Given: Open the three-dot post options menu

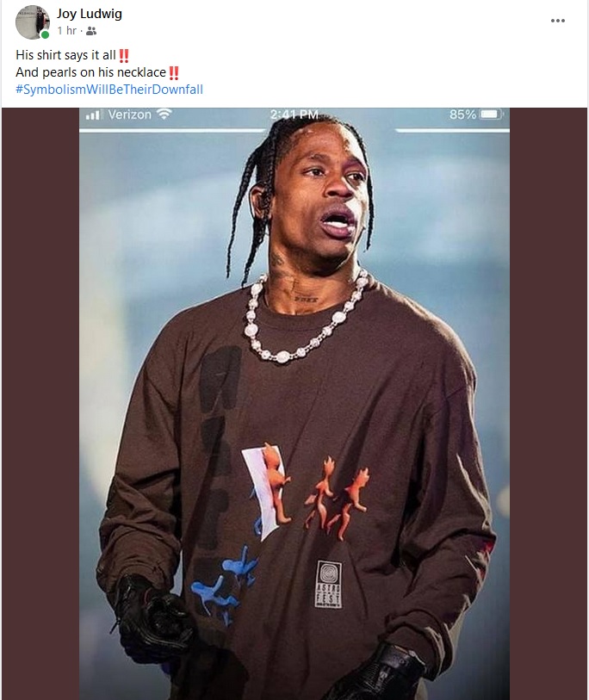Looking at the screenshot, I should pos(558,21).
